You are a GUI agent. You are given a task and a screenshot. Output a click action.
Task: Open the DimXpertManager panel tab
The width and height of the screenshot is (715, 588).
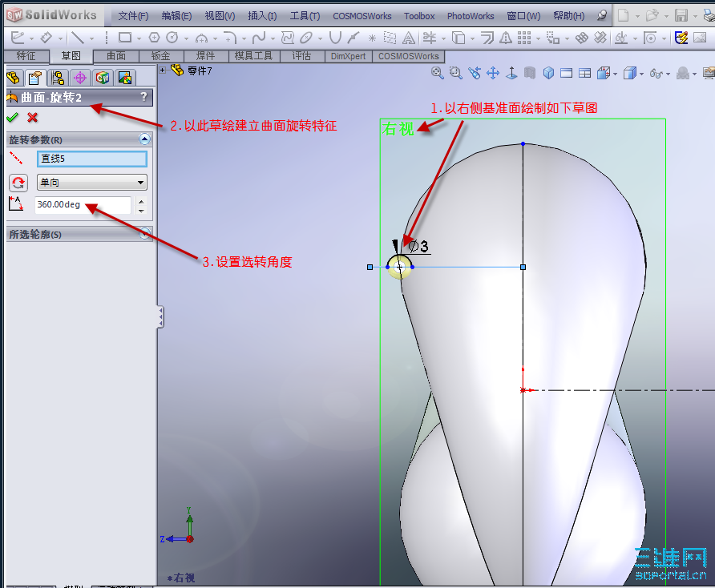[80, 78]
